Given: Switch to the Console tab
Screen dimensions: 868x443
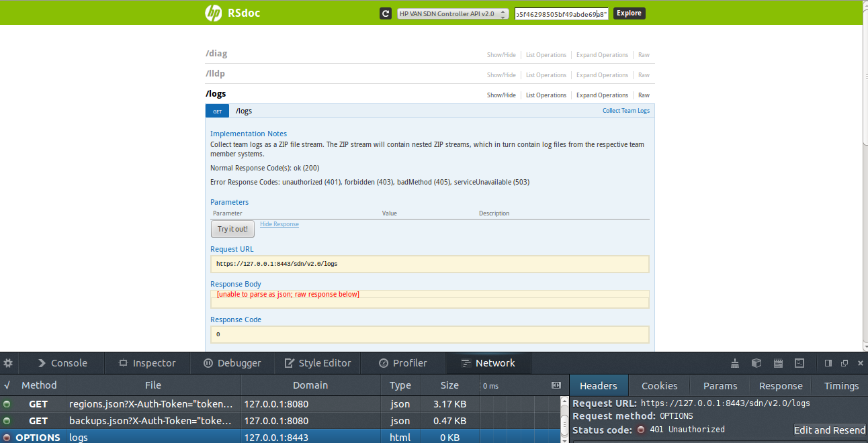Looking at the screenshot, I should 62,363.
